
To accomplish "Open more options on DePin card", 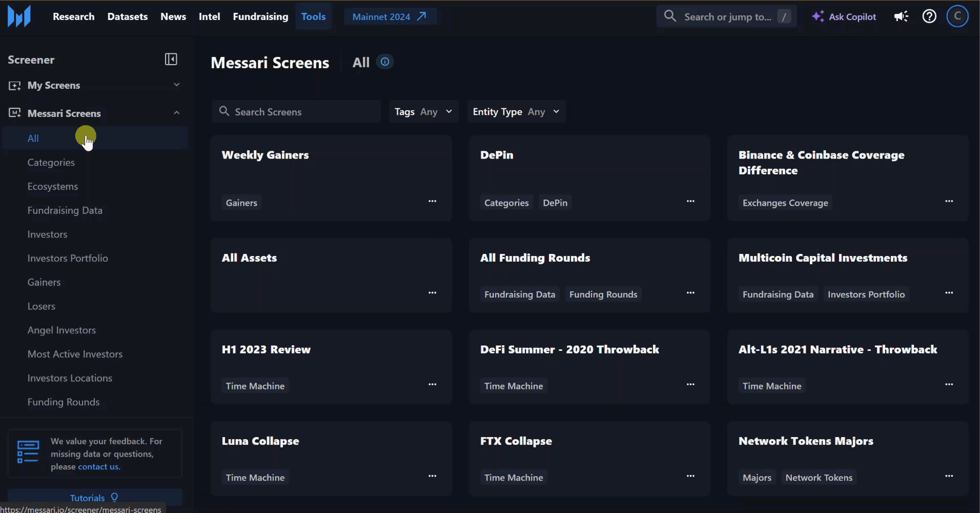I will 691,201.
